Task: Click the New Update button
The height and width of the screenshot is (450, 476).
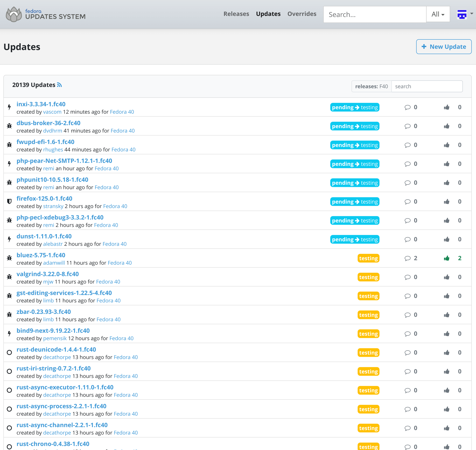Action: click(x=444, y=46)
